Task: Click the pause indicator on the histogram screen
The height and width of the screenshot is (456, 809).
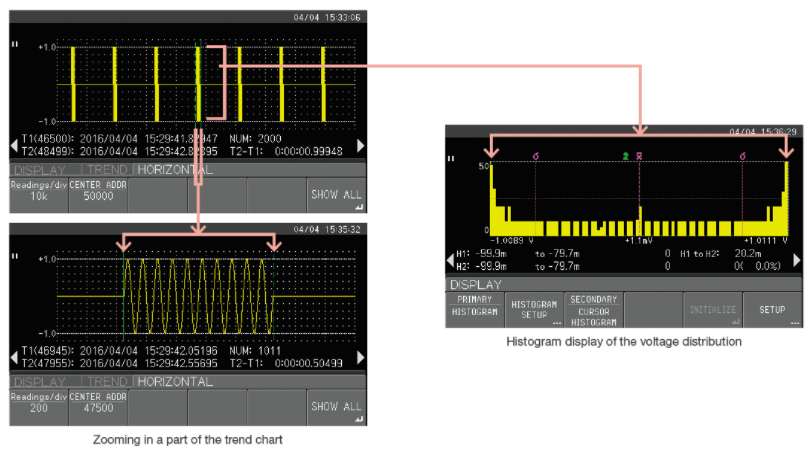Action: [451, 159]
